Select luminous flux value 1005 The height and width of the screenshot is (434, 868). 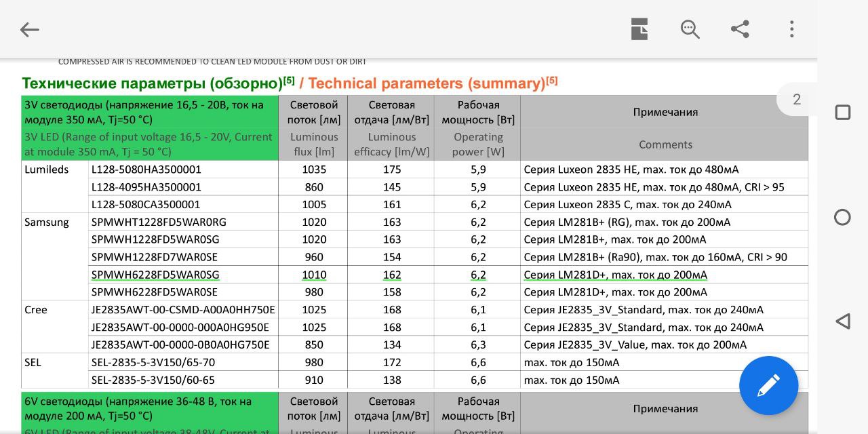(314, 205)
